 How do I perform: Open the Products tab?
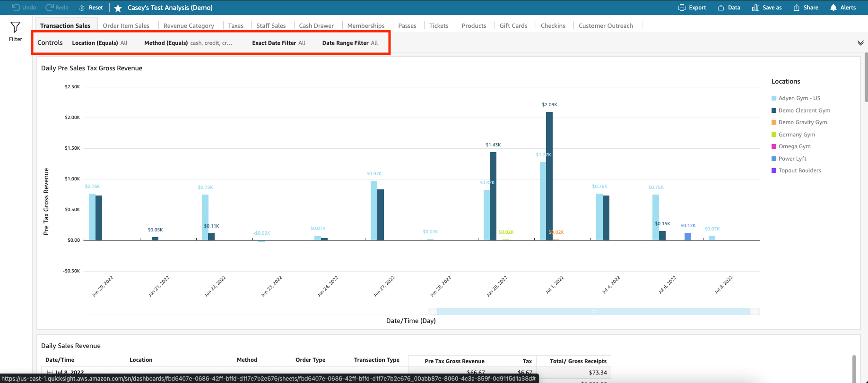pyautogui.click(x=474, y=26)
